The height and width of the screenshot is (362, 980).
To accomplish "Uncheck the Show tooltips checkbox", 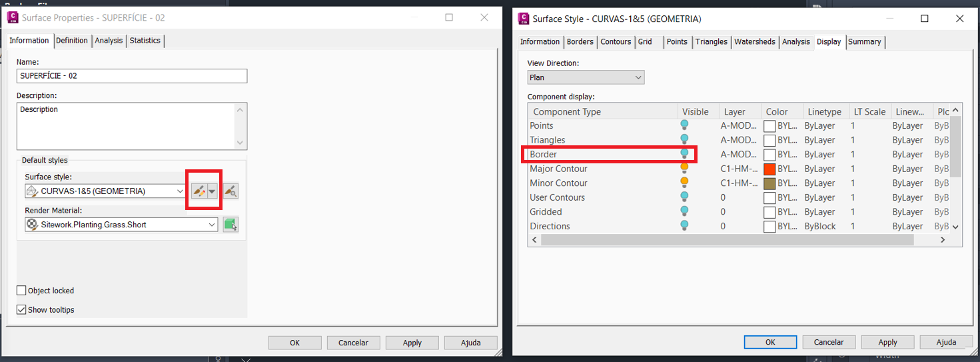I will [22, 310].
